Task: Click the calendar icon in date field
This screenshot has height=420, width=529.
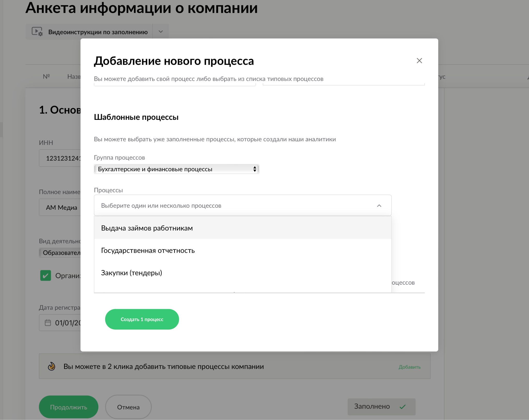Action: coord(48,323)
